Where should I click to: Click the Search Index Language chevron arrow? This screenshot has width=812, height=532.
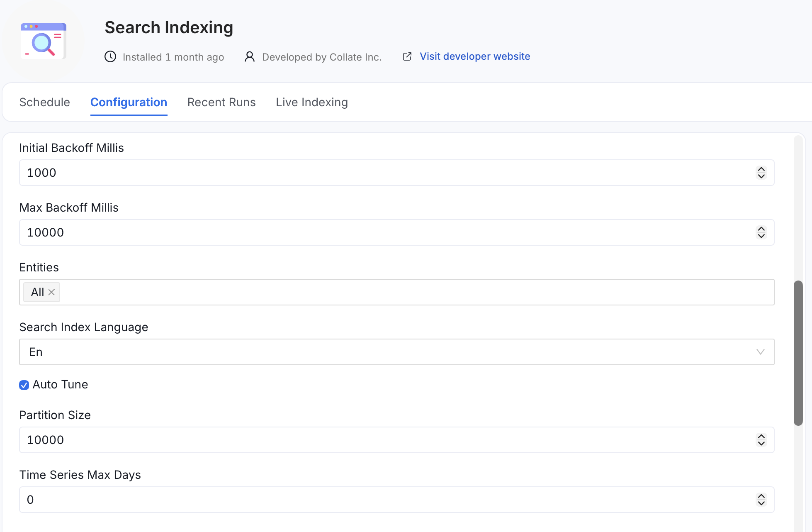760,352
